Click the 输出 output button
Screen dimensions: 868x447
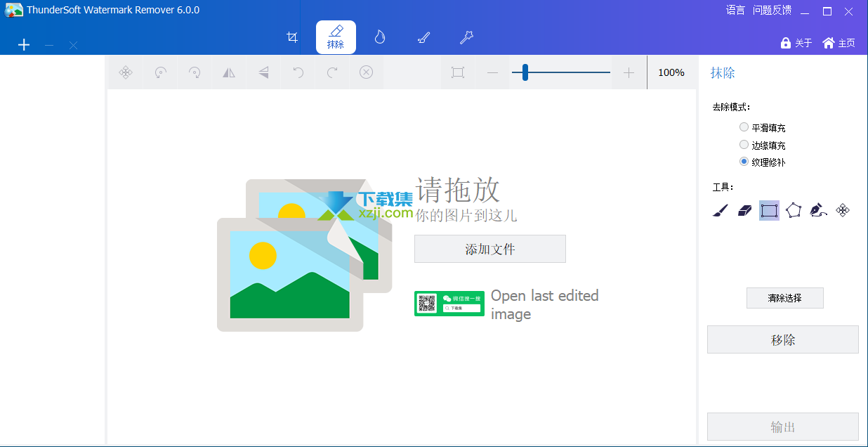point(783,427)
